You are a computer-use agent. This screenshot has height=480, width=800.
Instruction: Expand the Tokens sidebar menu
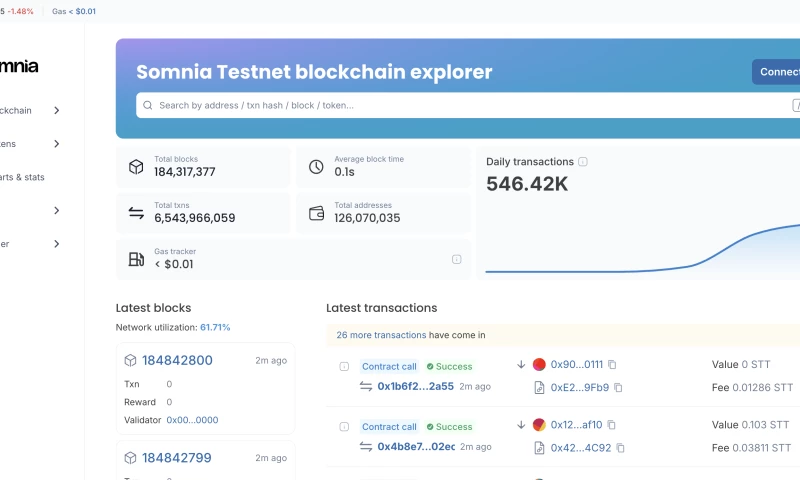pyautogui.click(x=57, y=144)
